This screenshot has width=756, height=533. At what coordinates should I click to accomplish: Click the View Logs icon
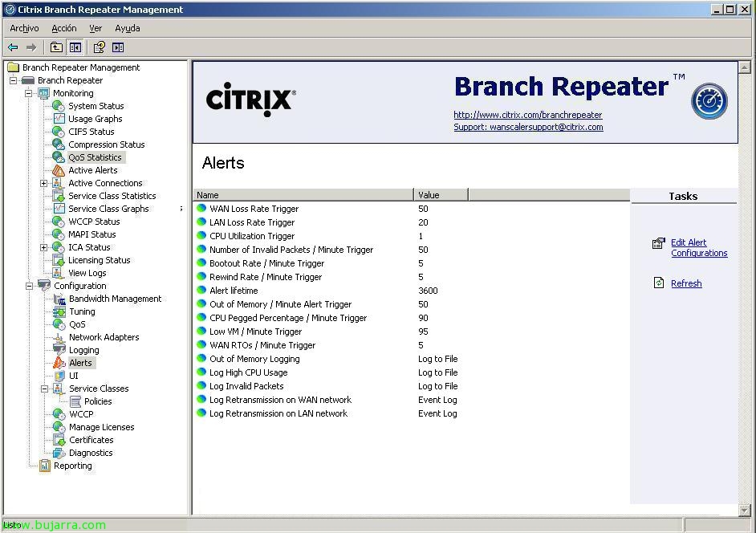click(57, 273)
